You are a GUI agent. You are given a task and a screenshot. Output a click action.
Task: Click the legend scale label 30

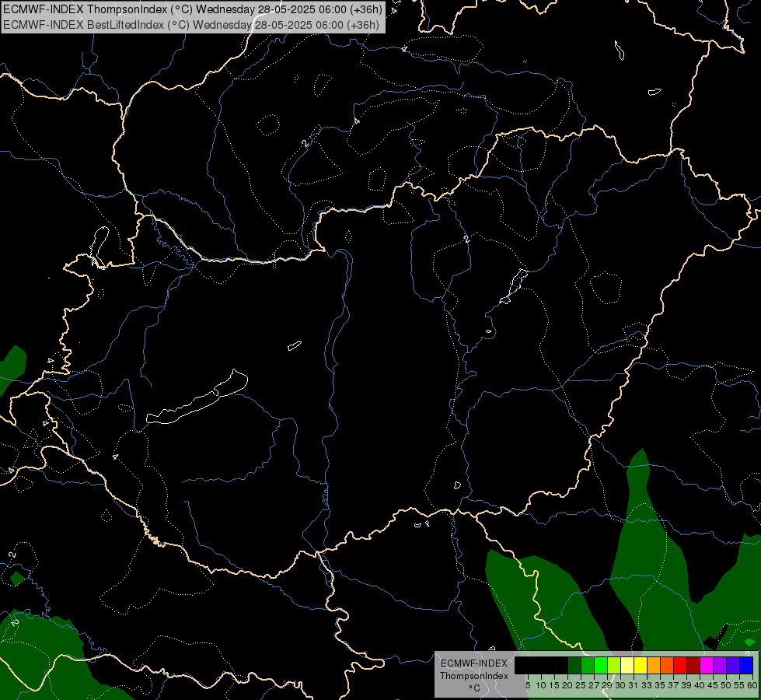(621, 685)
